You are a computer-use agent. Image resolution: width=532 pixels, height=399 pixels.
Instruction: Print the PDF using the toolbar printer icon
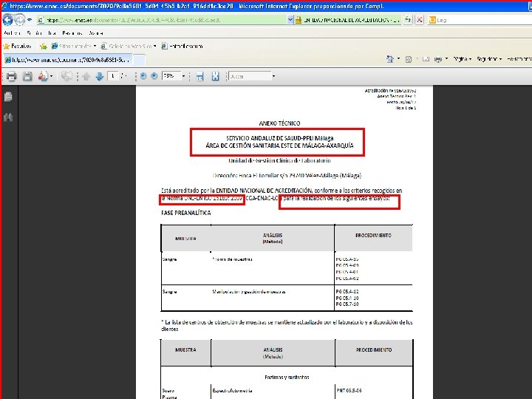coord(11,76)
